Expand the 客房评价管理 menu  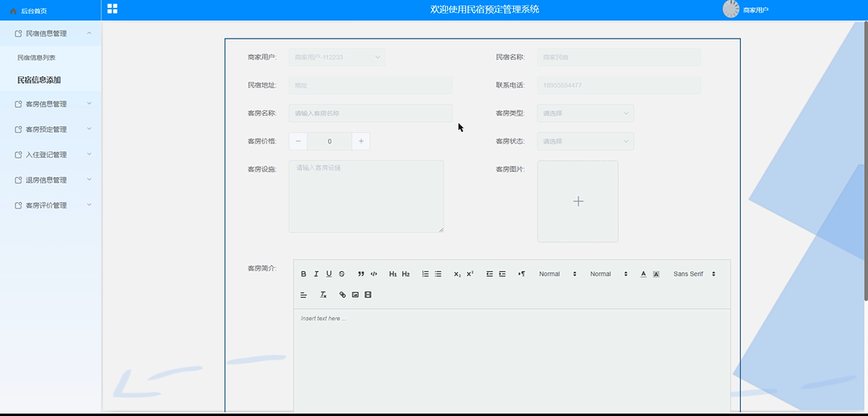pyautogui.click(x=51, y=205)
